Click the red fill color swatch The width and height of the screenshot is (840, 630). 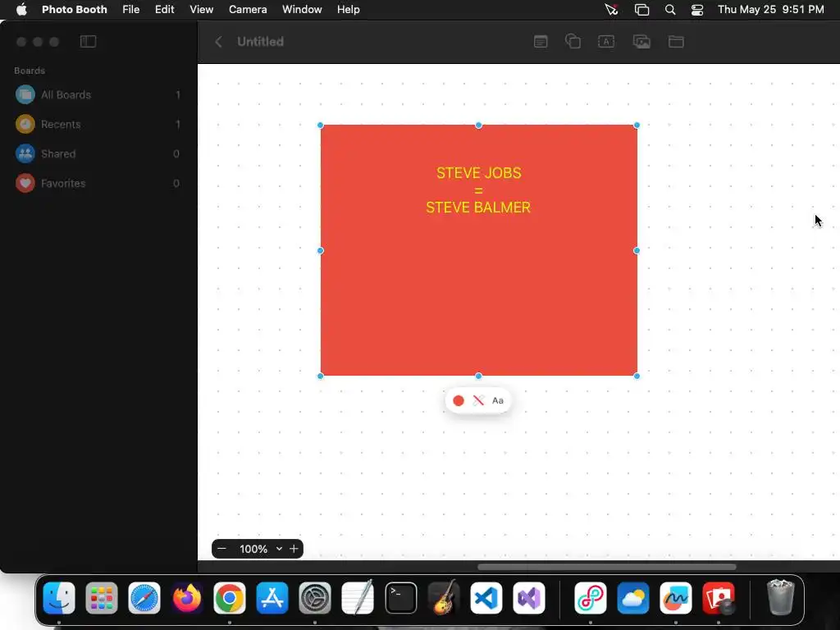pyautogui.click(x=459, y=400)
